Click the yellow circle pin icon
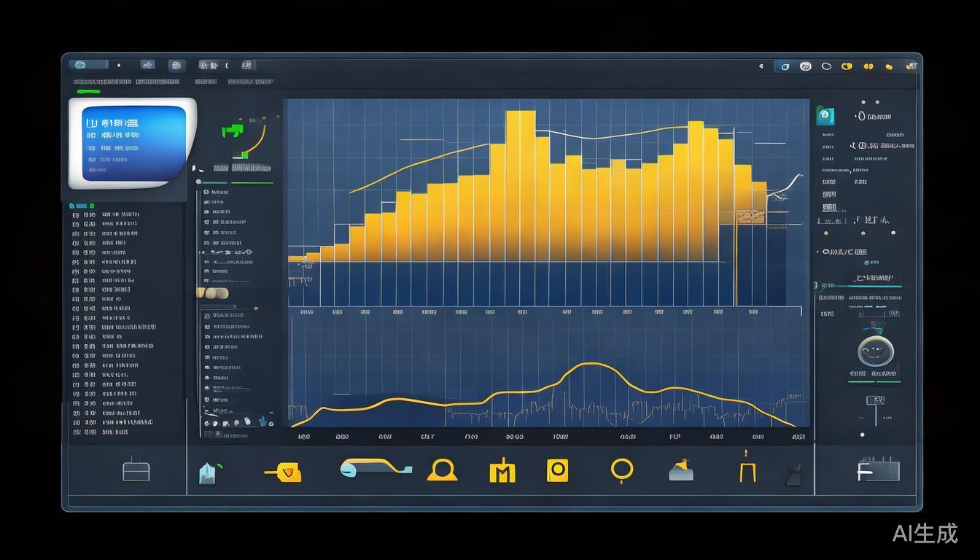980x560 pixels. coord(621,470)
